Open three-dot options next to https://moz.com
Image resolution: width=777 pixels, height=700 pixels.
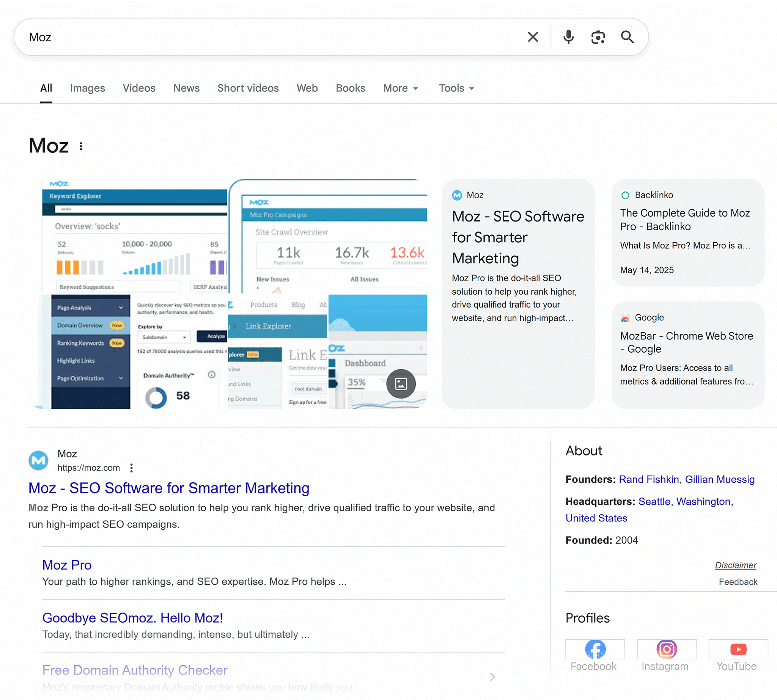click(x=132, y=468)
